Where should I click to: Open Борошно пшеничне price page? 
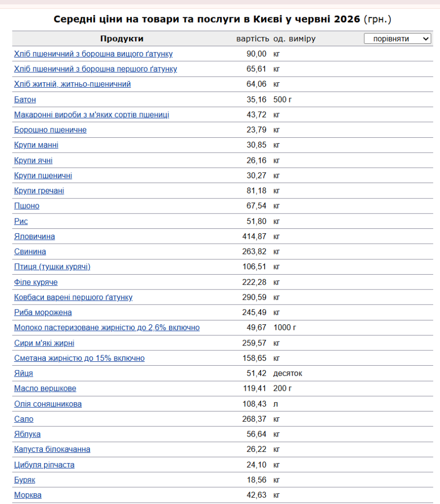50,130
